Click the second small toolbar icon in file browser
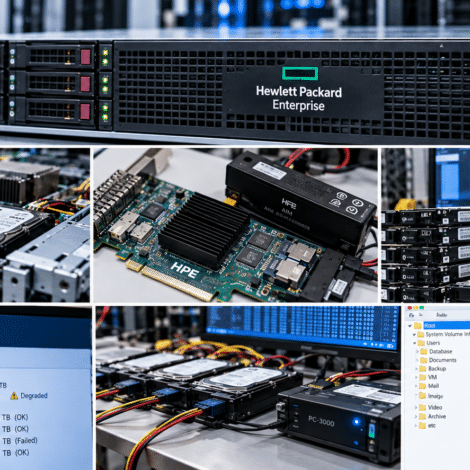 pos(421,315)
